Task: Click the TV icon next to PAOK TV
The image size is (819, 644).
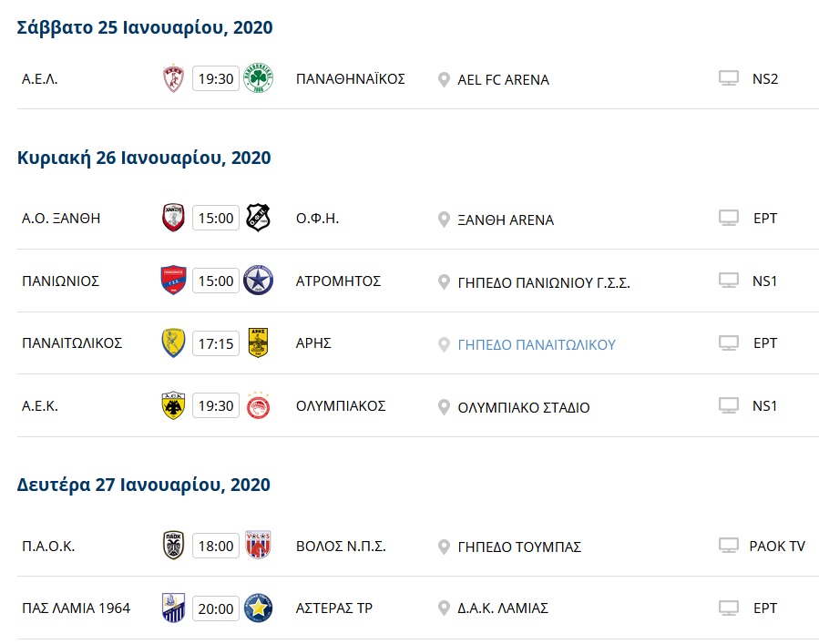Action: (728, 546)
